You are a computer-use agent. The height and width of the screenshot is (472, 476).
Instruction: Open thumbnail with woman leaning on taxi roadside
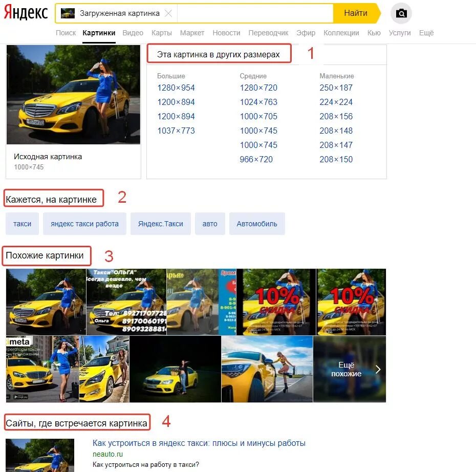[x=267, y=369]
